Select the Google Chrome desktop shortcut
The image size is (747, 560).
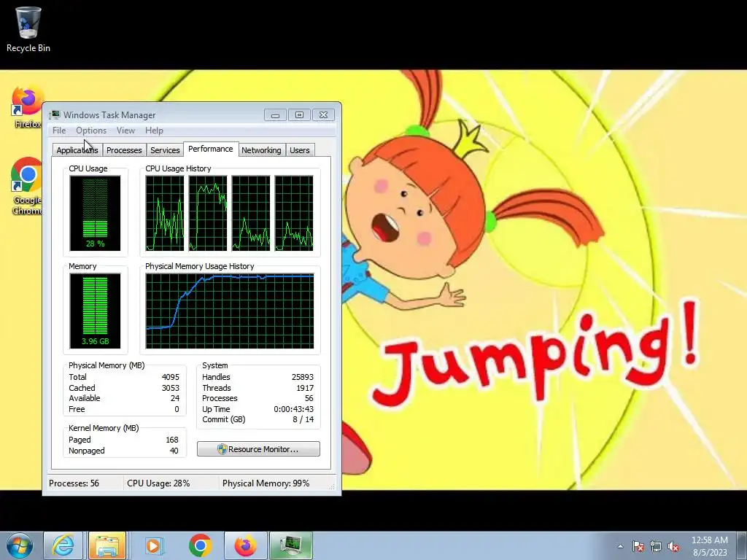[x=27, y=186]
